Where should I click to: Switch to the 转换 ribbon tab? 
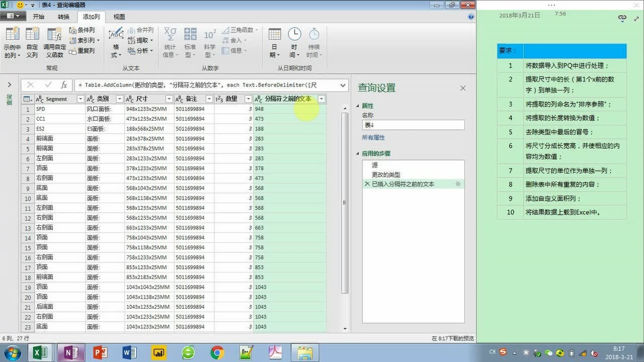tap(63, 17)
